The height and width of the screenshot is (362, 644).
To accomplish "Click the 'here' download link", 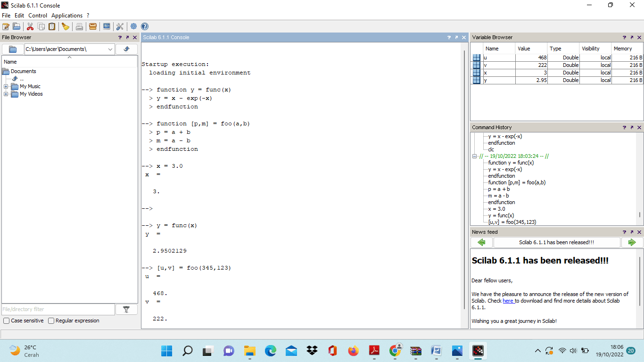I will [508, 301].
